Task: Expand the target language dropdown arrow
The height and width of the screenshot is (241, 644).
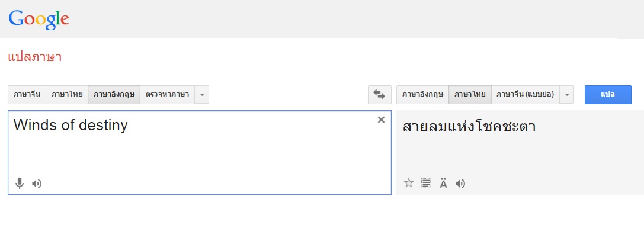Action: pyautogui.click(x=567, y=95)
